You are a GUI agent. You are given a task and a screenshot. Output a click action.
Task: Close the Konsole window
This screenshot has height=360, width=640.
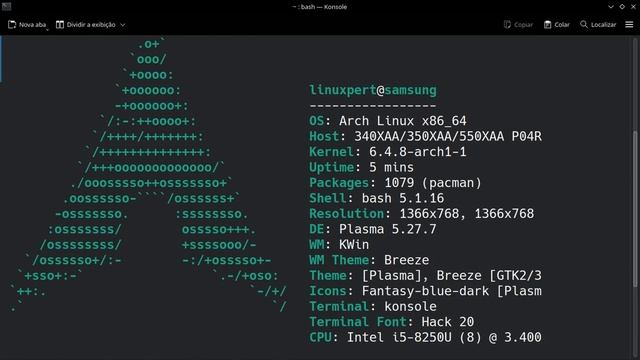tap(633, 7)
